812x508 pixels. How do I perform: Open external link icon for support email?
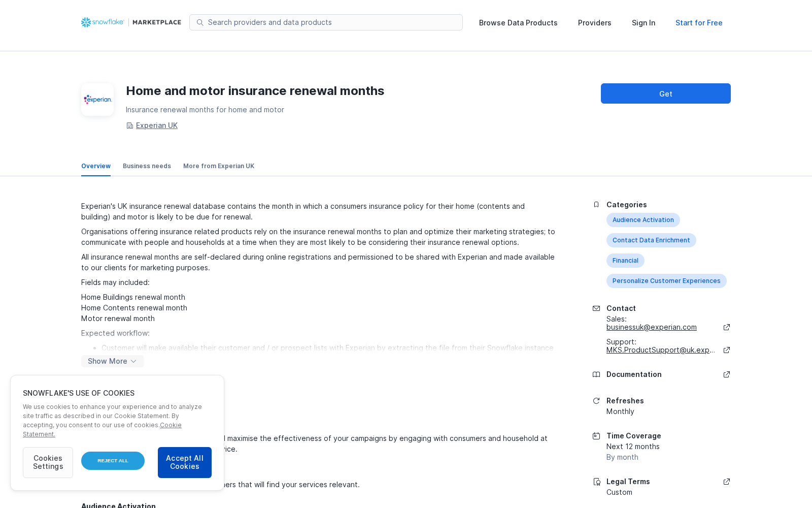pyautogui.click(x=727, y=350)
